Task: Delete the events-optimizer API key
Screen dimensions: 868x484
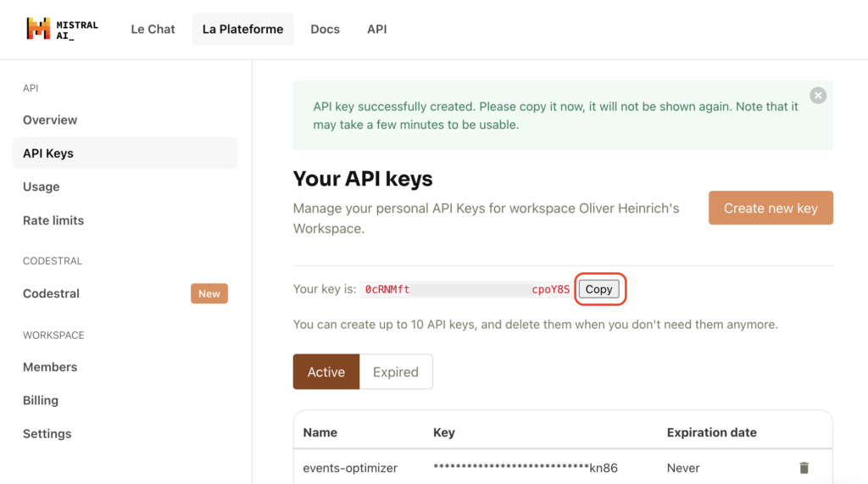Action: pos(804,468)
